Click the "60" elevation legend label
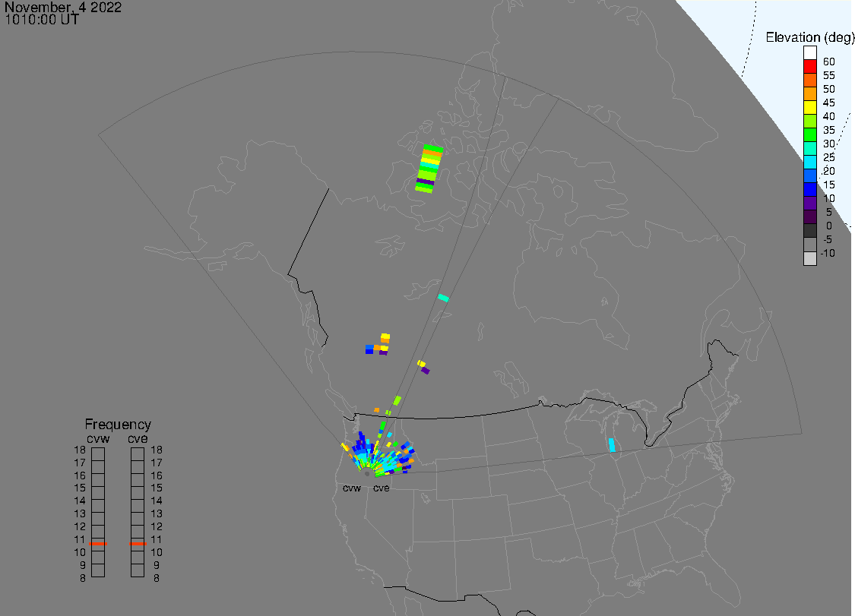This screenshot has width=855, height=616. [829, 62]
